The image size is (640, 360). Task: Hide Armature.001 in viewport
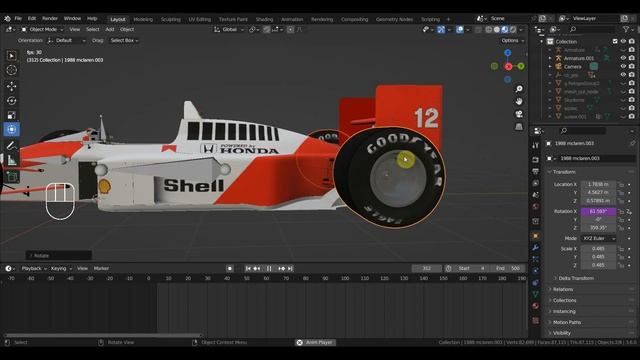pyautogui.click(x=623, y=58)
